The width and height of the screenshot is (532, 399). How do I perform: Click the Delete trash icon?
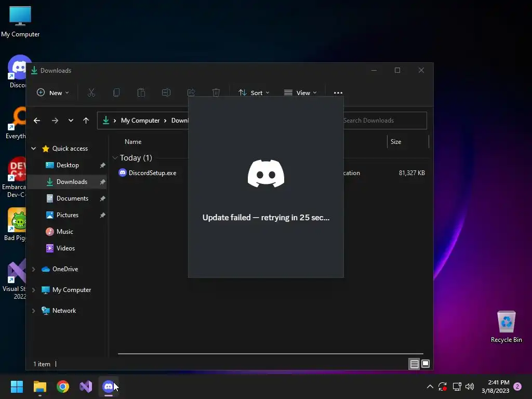point(216,92)
